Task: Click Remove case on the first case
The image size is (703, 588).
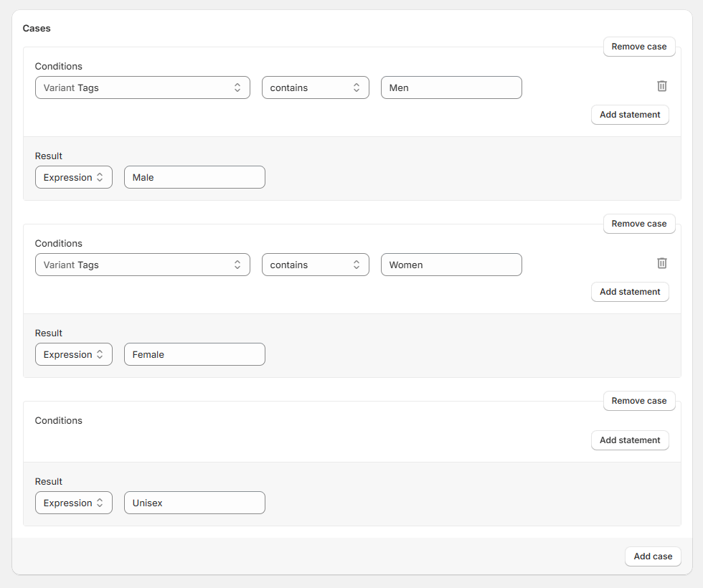Action: (x=638, y=46)
